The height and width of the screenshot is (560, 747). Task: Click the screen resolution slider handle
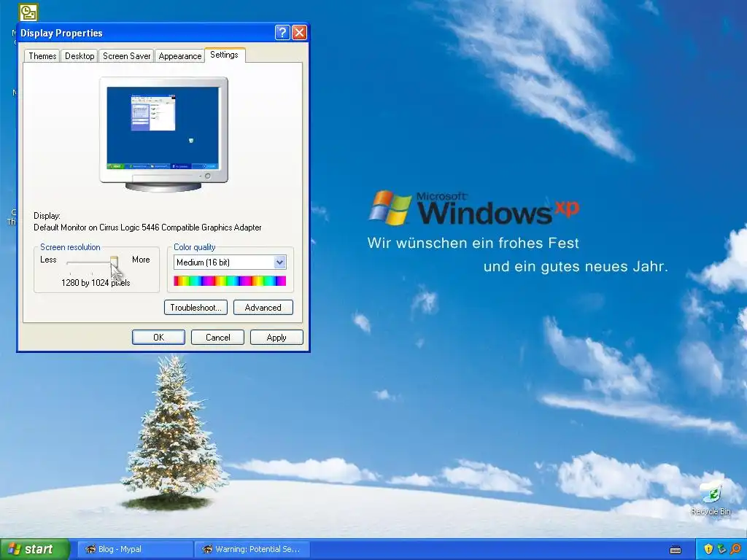114,262
